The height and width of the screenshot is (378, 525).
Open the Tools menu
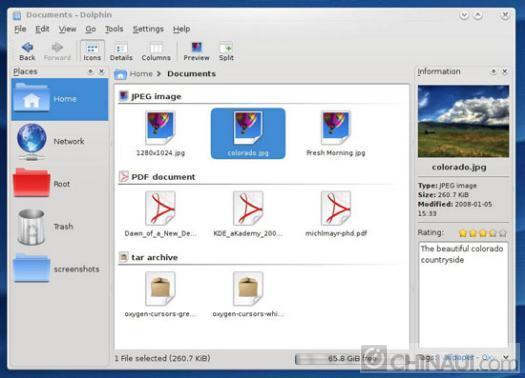[x=114, y=29]
